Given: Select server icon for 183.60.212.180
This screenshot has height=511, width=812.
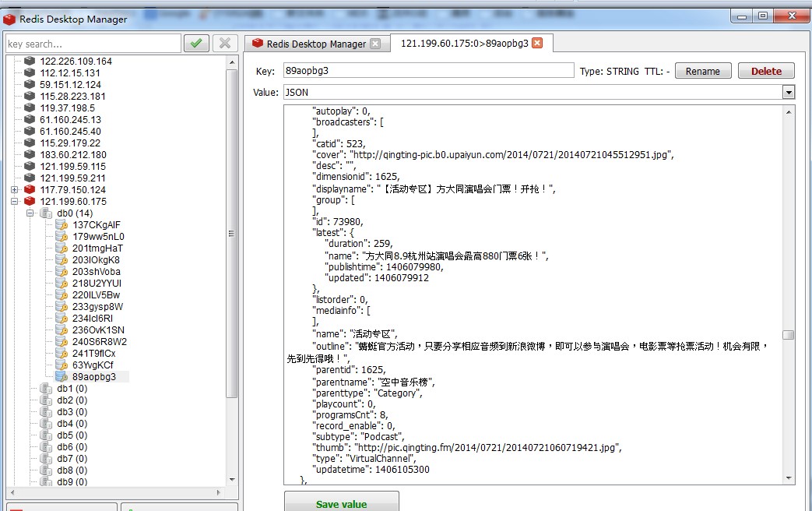Looking at the screenshot, I should (x=30, y=154).
